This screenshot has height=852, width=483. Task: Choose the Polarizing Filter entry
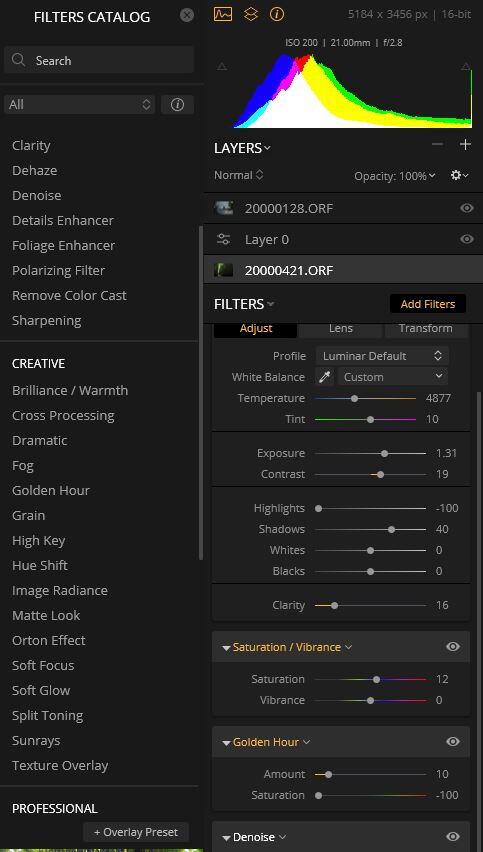pos(59,271)
